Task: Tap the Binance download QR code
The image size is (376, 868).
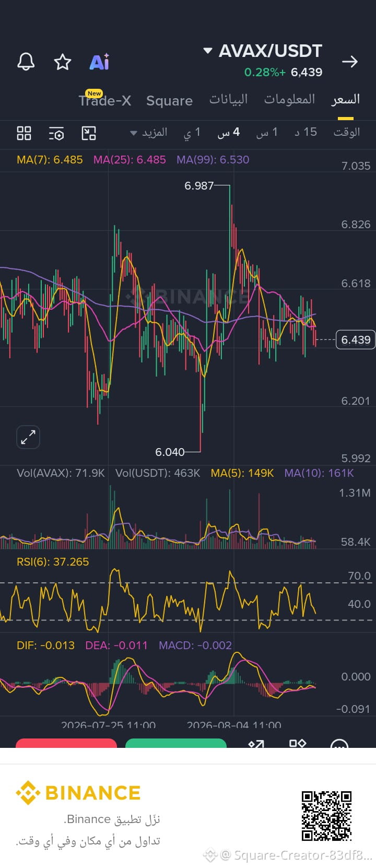Action: click(x=326, y=816)
